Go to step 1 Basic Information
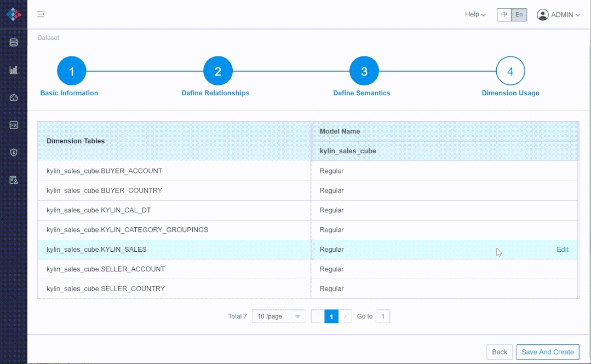The width and height of the screenshot is (591, 364). pos(72,71)
